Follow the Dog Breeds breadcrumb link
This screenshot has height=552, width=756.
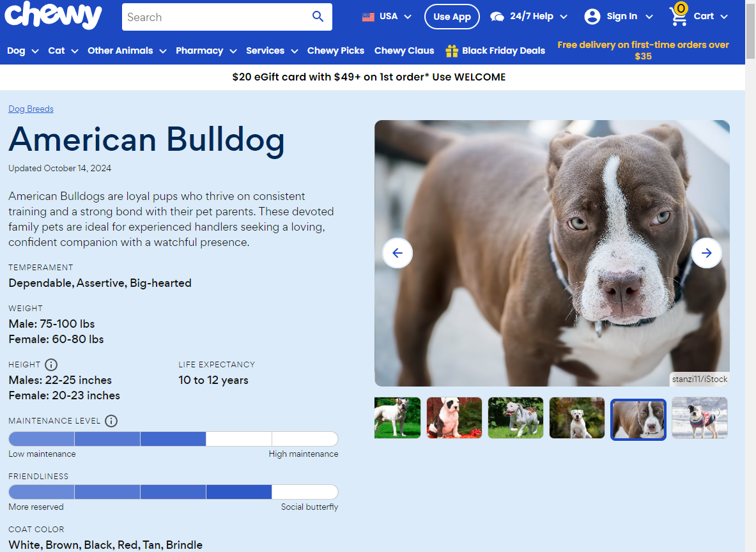pyautogui.click(x=31, y=109)
